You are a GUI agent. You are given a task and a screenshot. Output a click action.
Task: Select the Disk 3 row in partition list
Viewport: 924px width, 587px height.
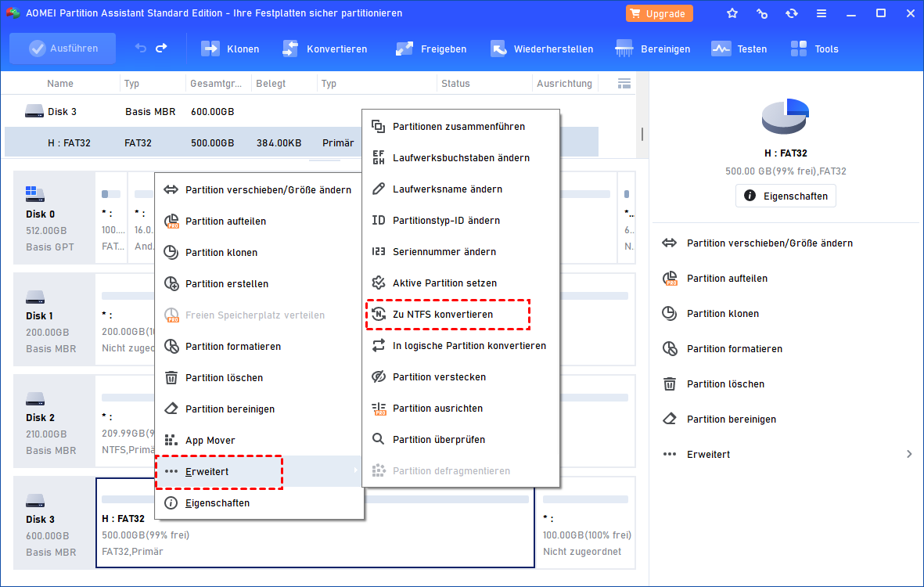pos(302,111)
